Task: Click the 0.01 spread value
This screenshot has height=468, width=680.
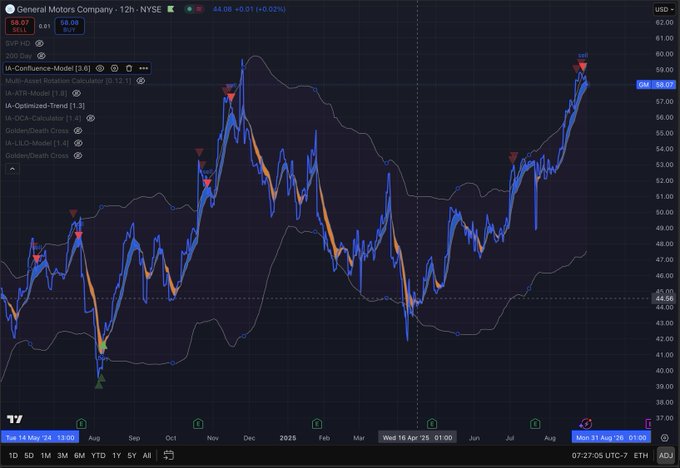Action: (44, 26)
